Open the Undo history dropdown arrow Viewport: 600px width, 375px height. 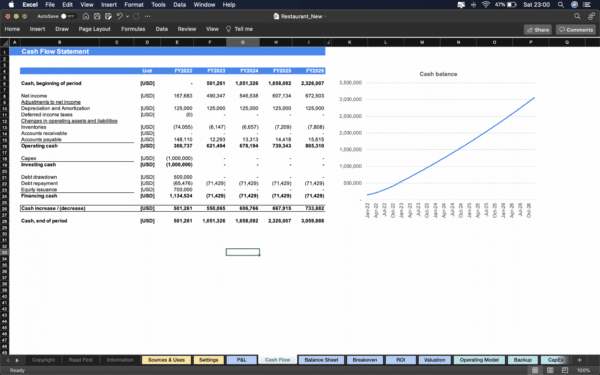(x=127, y=16)
